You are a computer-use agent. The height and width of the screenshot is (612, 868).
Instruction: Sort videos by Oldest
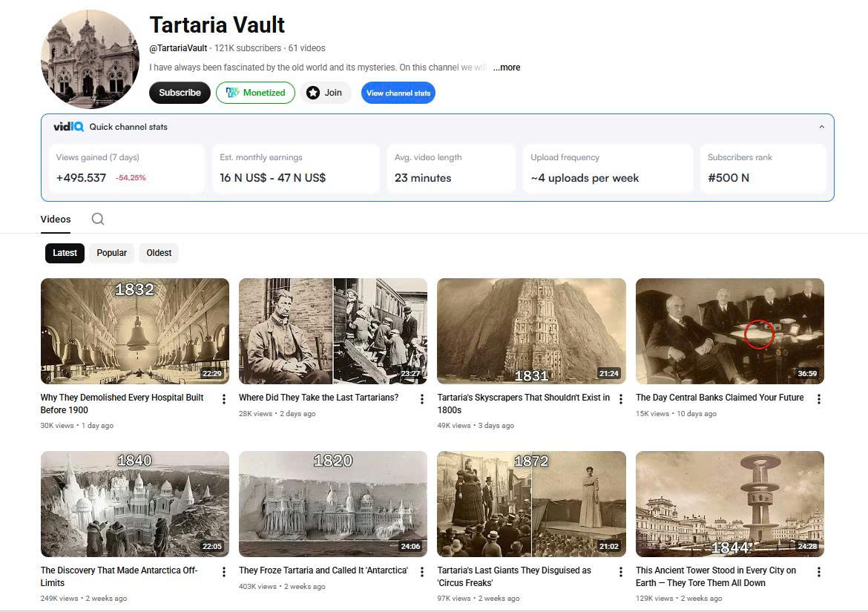(159, 253)
